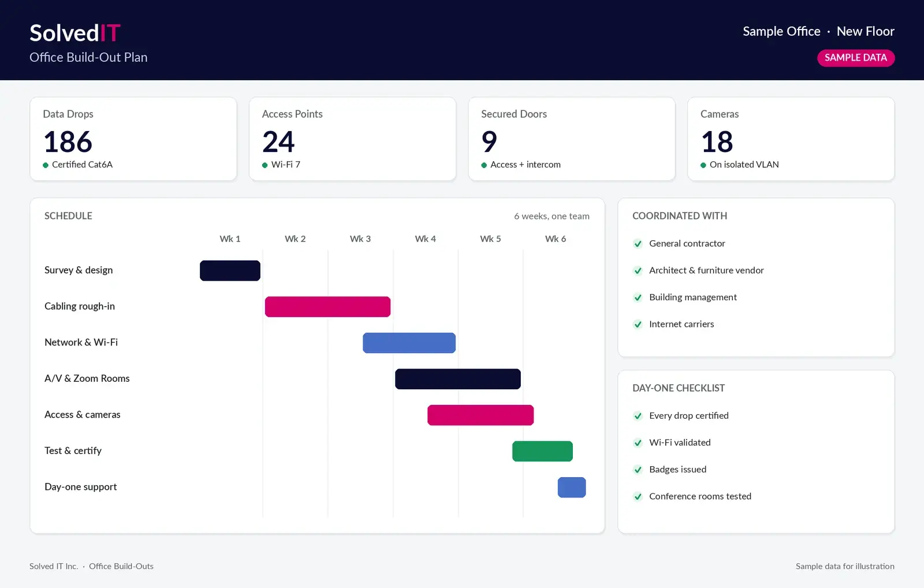Click the Data Drops 186 value
This screenshot has width=924, height=588.
(68, 142)
